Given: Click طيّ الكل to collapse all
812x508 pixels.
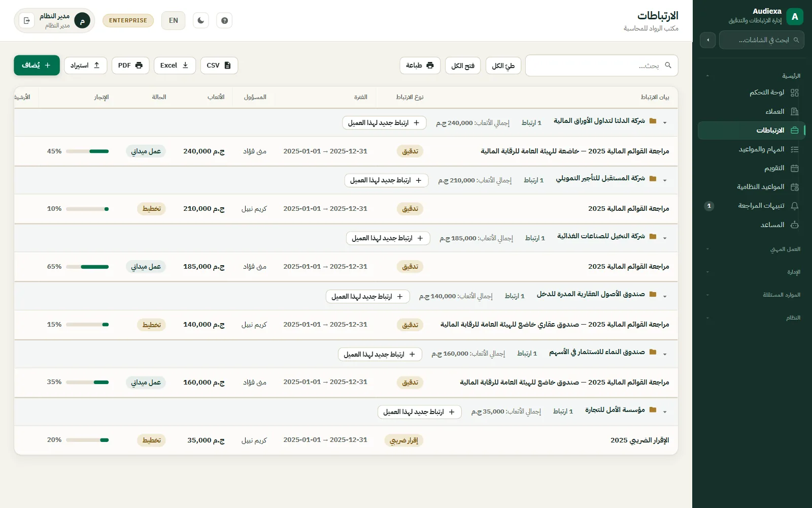Looking at the screenshot, I should [503, 66].
